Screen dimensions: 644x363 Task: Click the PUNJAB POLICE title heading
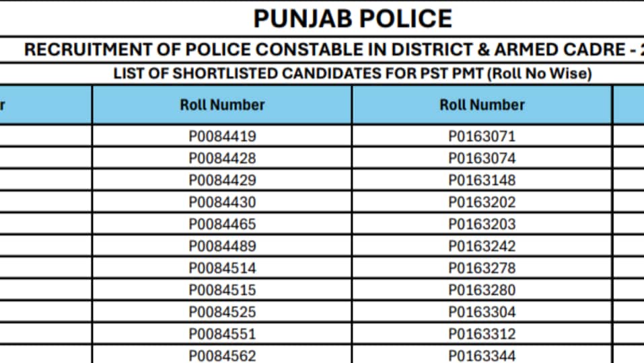click(353, 19)
